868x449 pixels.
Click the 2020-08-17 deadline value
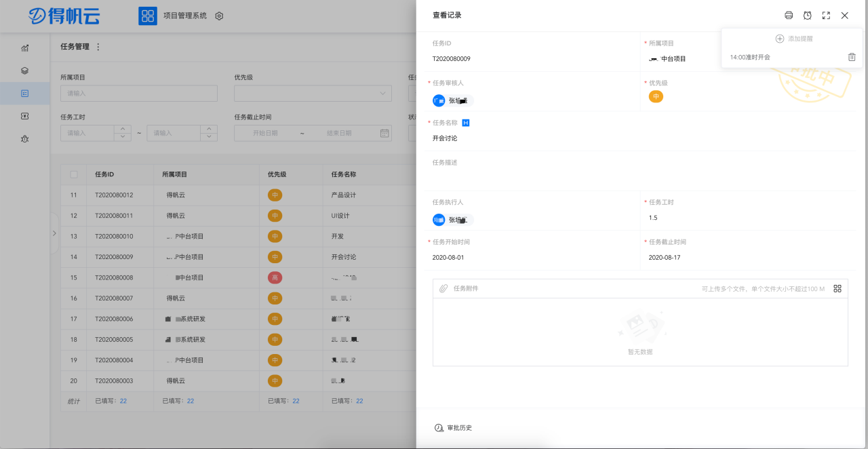pos(665,258)
